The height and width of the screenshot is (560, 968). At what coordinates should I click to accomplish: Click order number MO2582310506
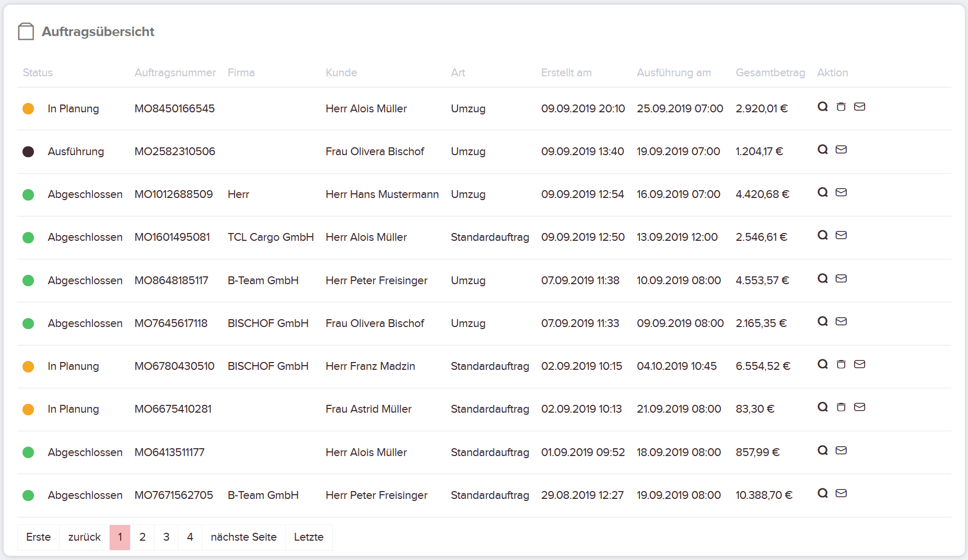[x=175, y=151]
